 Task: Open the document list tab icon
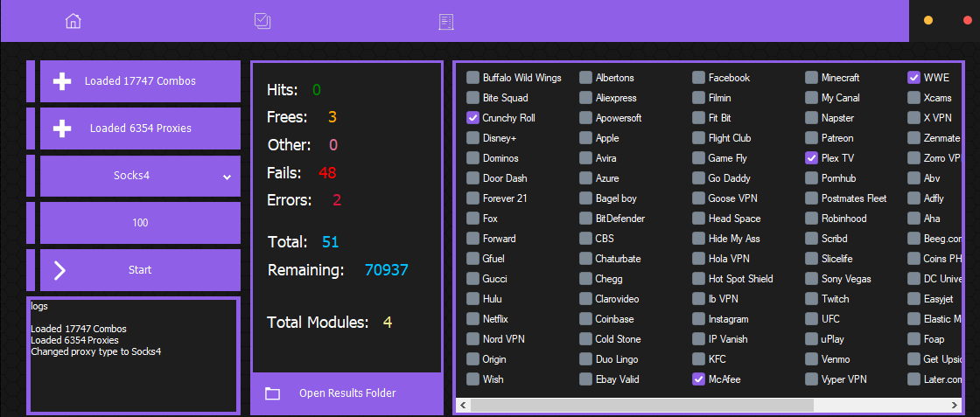(446, 22)
